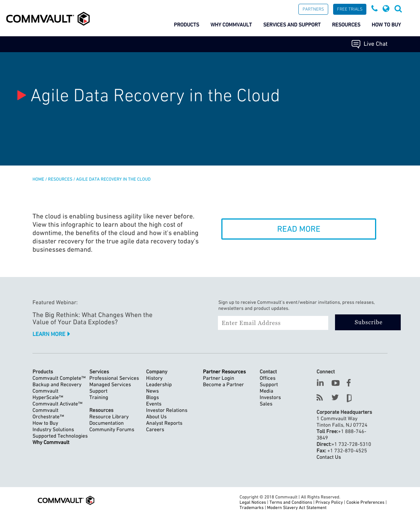Click the READ MORE button
The height and width of the screenshot is (523, 420).
[x=299, y=229]
